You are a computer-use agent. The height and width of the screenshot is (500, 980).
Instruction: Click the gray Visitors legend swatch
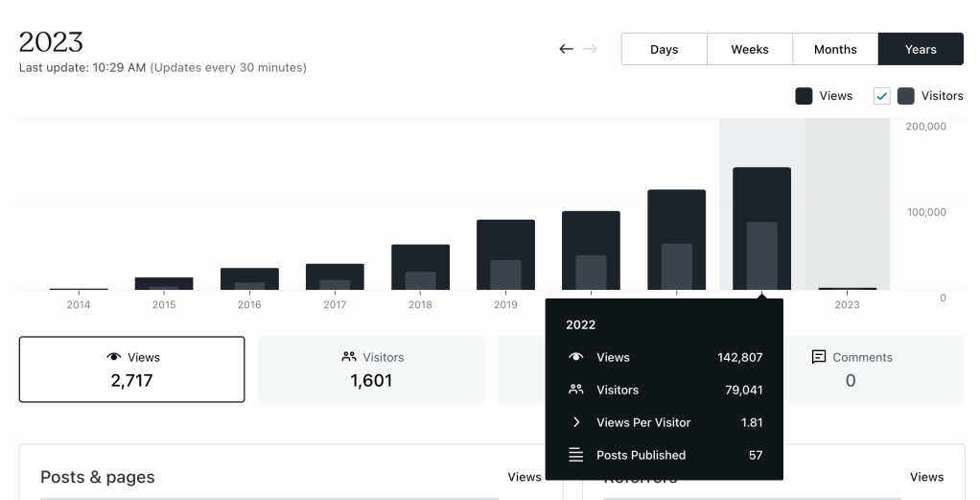pyautogui.click(x=906, y=96)
